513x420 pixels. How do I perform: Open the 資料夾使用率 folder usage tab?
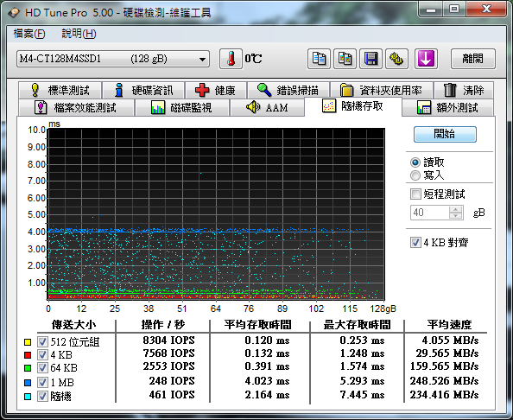pos(382,90)
